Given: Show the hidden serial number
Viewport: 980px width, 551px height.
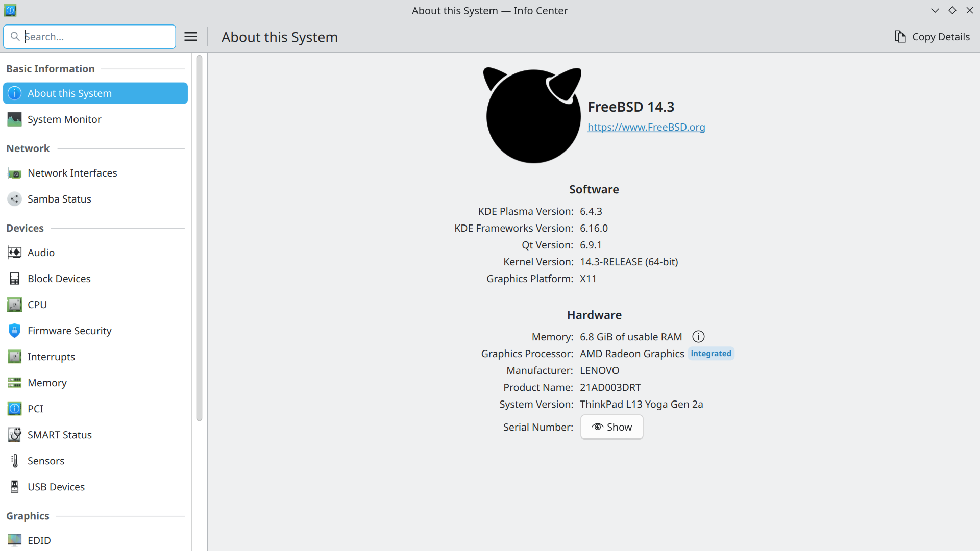Looking at the screenshot, I should (611, 427).
